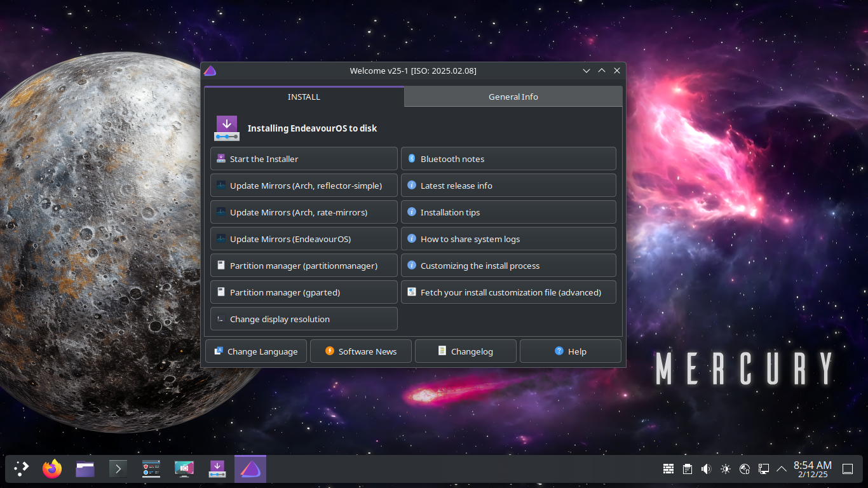Click the 'Installing EndeavourOS to disk' heading

(x=312, y=128)
